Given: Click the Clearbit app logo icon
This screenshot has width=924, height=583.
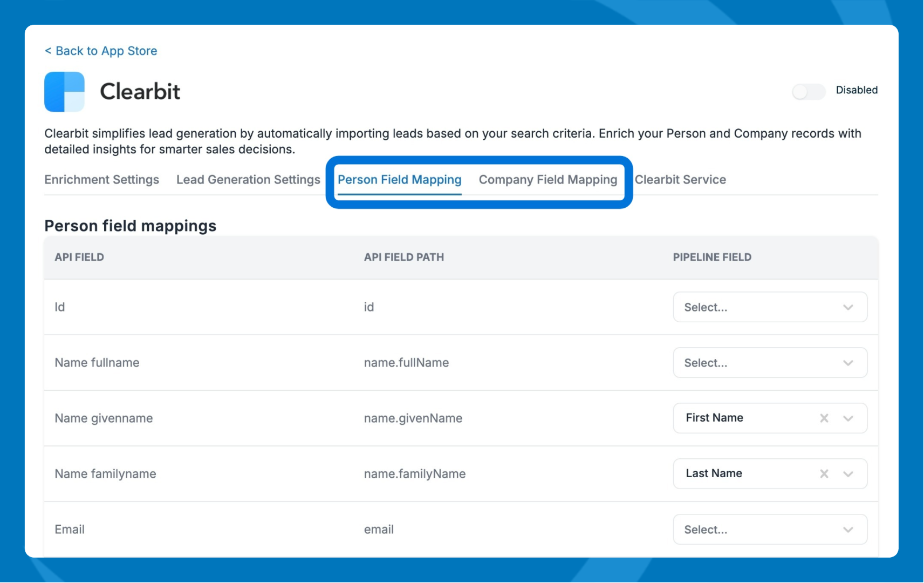Looking at the screenshot, I should tap(64, 92).
